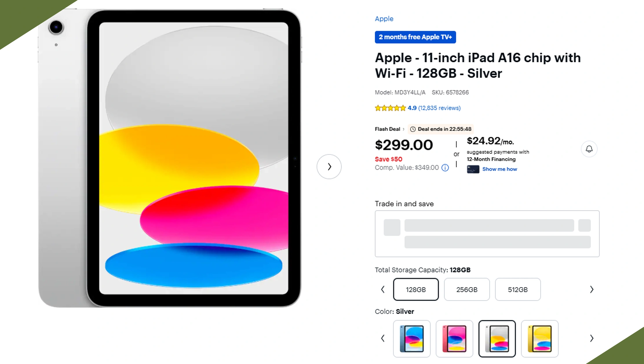Go to next product image arrow
644x364 pixels.
pos(329,167)
